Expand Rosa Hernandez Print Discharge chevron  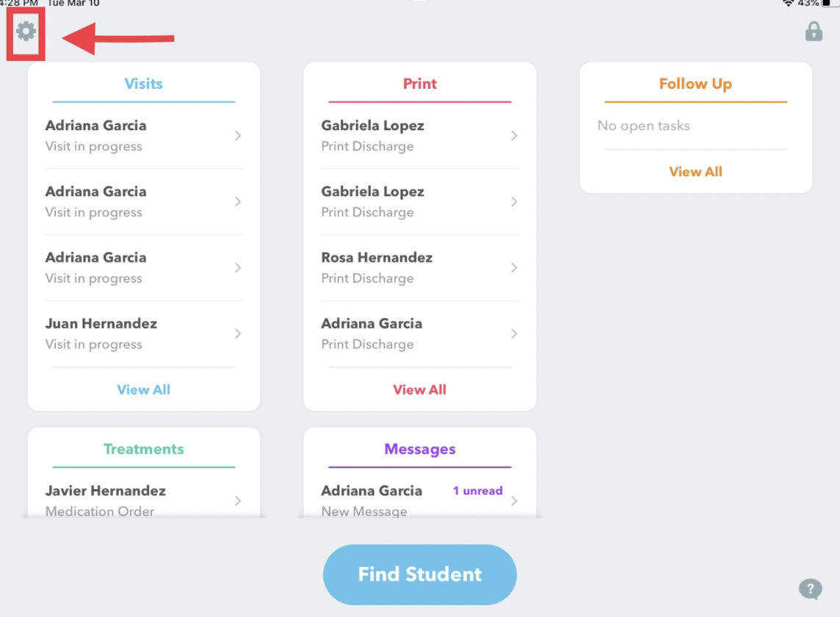[x=514, y=267]
